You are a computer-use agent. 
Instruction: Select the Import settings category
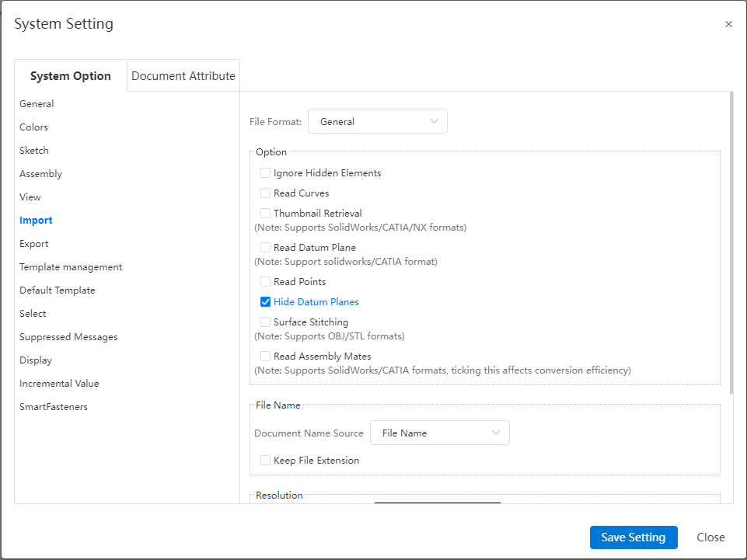[x=36, y=221]
